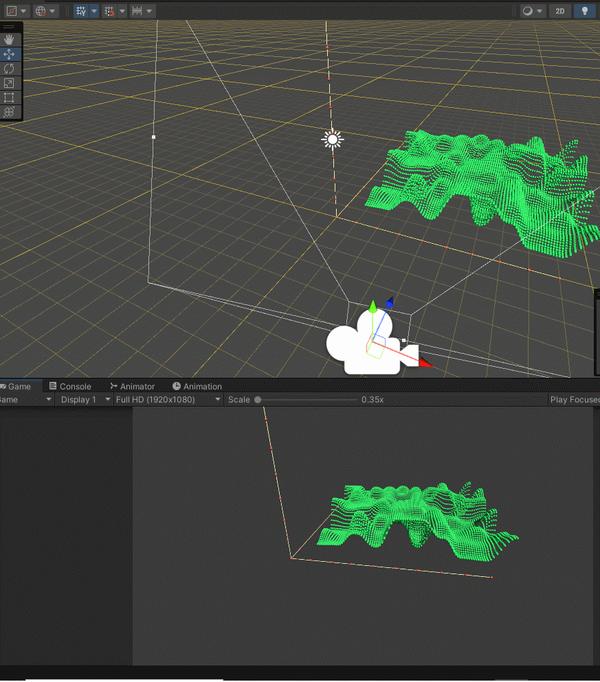Open the Animator tab
This screenshot has width=600, height=682.
pyautogui.click(x=132, y=386)
